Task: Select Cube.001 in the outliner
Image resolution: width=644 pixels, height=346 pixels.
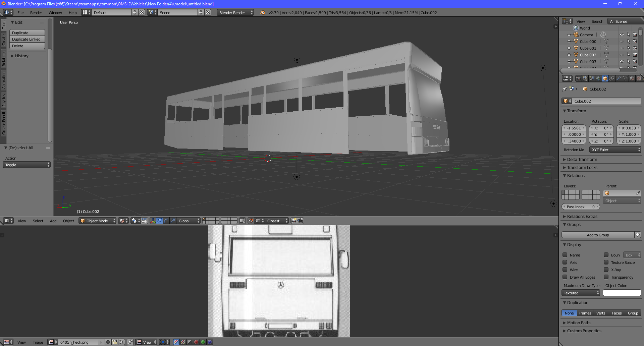Action: pos(588,48)
